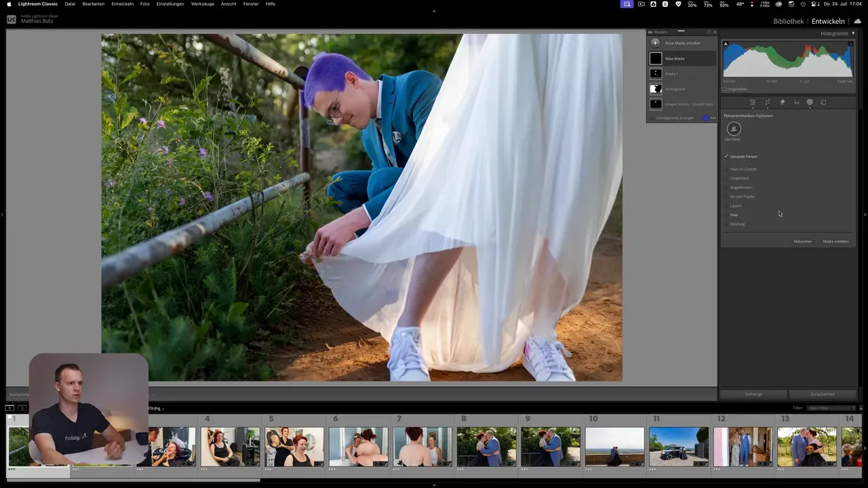Click the Zurücksetzen button
The height and width of the screenshot is (488, 868).
coord(823,394)
